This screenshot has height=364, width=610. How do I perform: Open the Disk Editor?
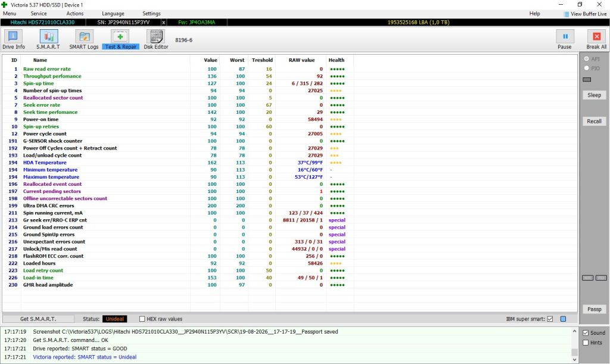pos(156,40)
